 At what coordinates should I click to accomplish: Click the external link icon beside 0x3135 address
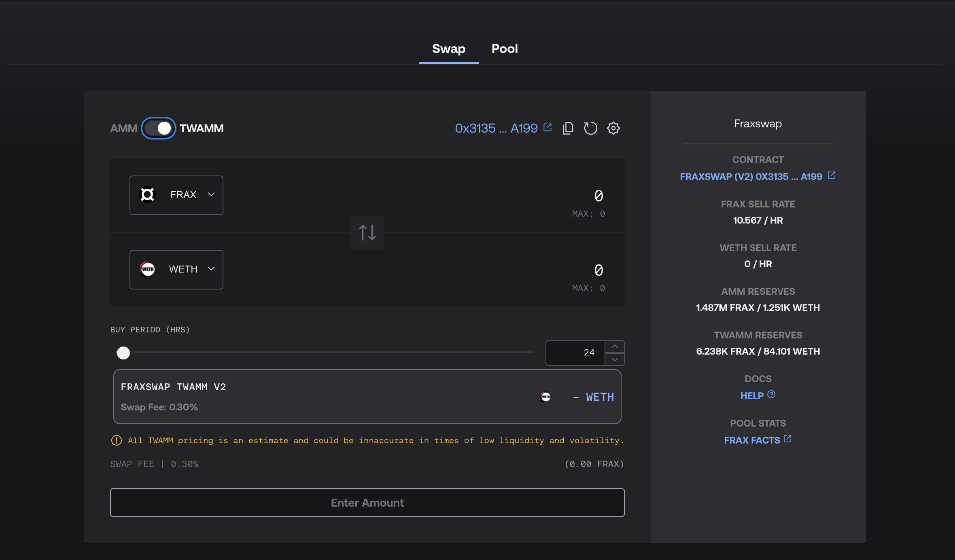[548, 127]
